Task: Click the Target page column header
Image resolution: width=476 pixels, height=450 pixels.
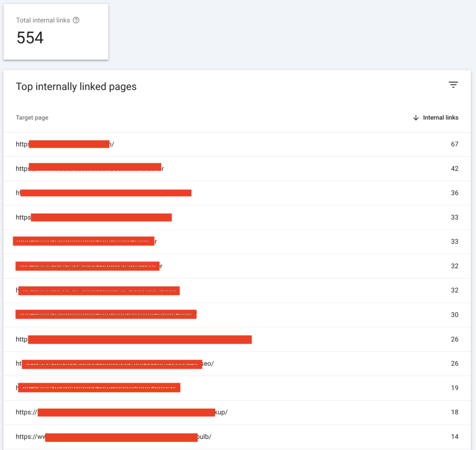Action: (32, 118)
